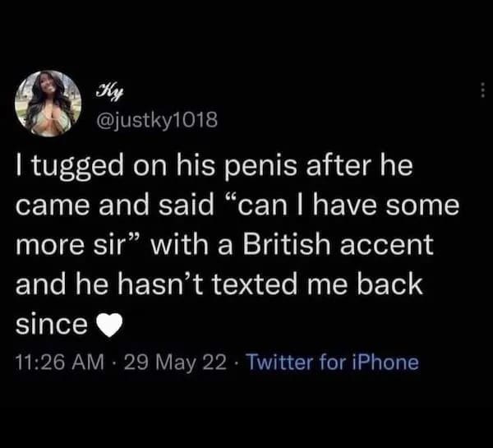Click the word British in the tweet
This screenshot has width=493, height=448.
[286, 245]
